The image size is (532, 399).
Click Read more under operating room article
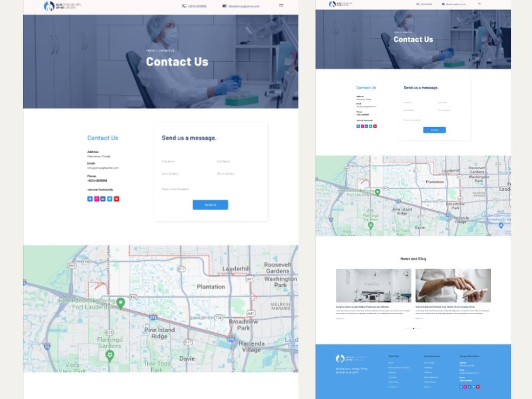339,319
